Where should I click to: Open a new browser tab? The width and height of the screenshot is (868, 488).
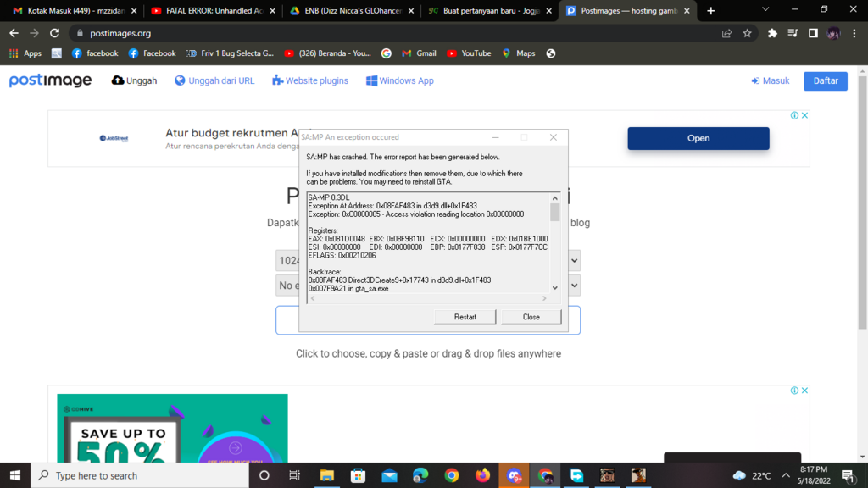[711, 10]
